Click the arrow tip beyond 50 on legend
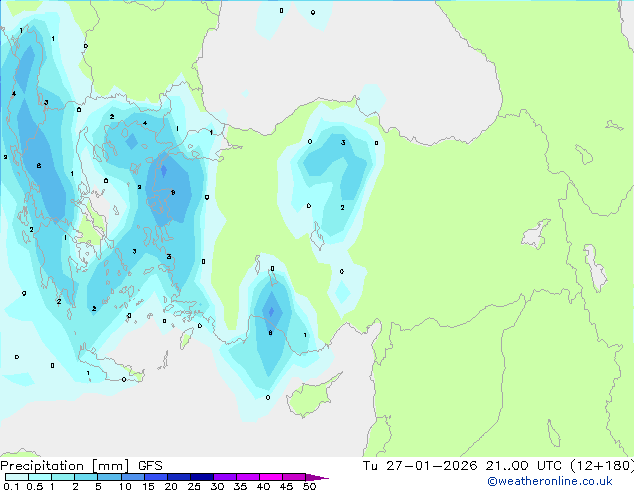Screen dimensions: 634x490 click(317, 477)
